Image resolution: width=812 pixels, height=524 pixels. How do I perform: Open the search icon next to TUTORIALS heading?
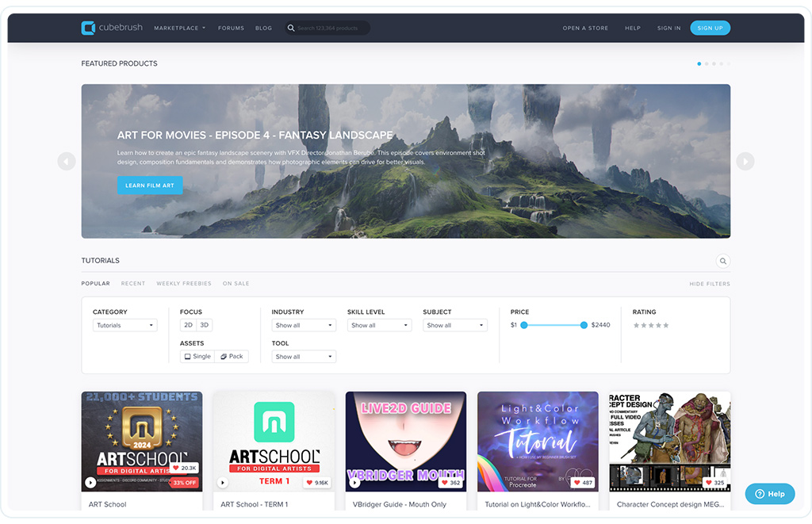point(722,261)
